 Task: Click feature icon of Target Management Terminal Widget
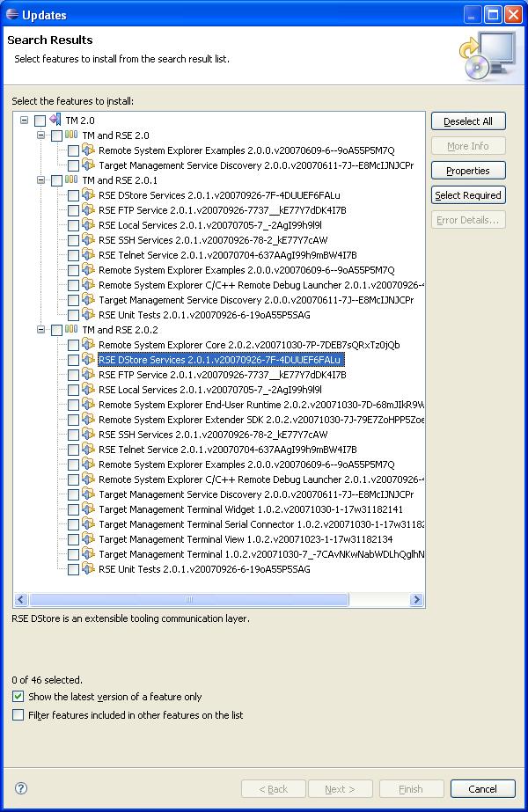click(89, 509)
